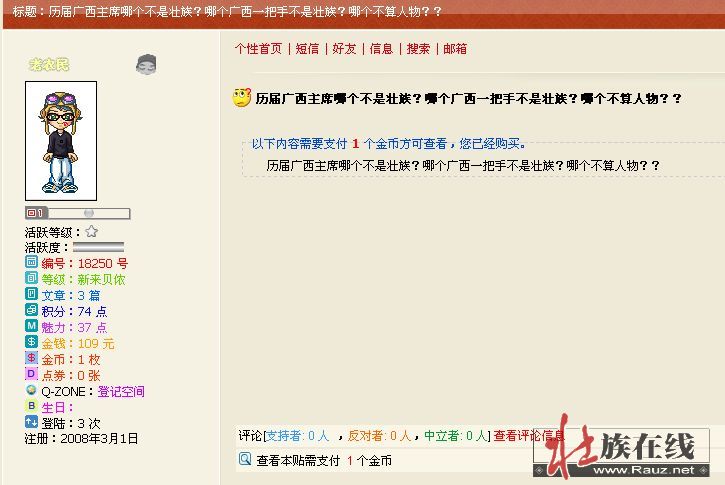Screen dimensions: 725x485
Task: Go to 短信 messages
Action: [307, 48]
